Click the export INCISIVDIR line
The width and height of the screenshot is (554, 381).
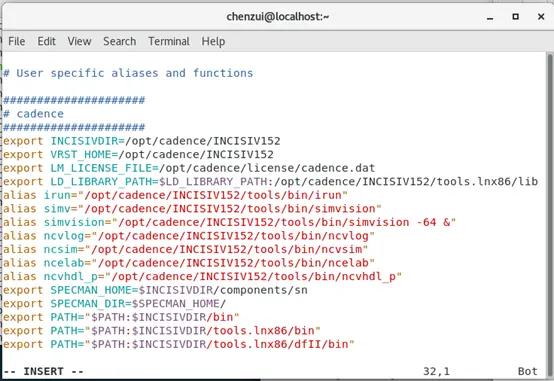142,141
